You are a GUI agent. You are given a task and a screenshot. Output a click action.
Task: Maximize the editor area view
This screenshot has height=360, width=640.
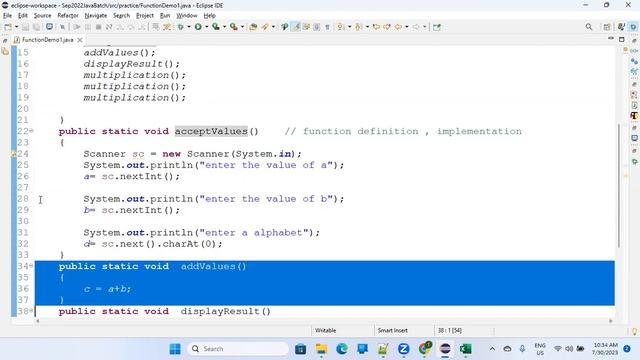(622, 40)
